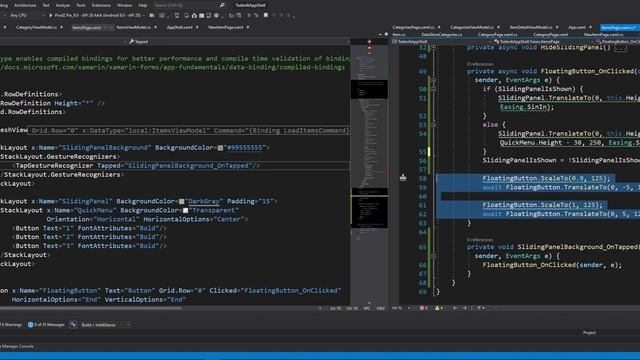640x360 pixels.
Task: Collapse SlidingPanelBackground_OnTapped method at line 65
Action: 433,256
